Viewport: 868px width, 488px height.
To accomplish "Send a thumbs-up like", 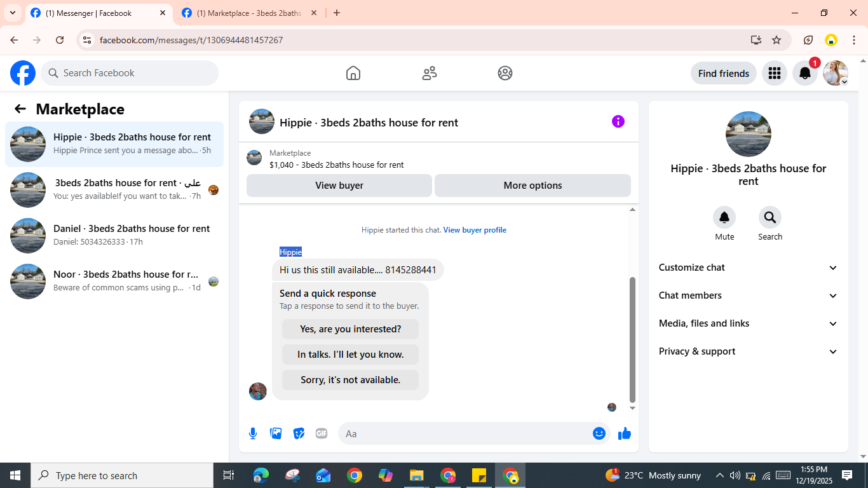I will point(625,433).
